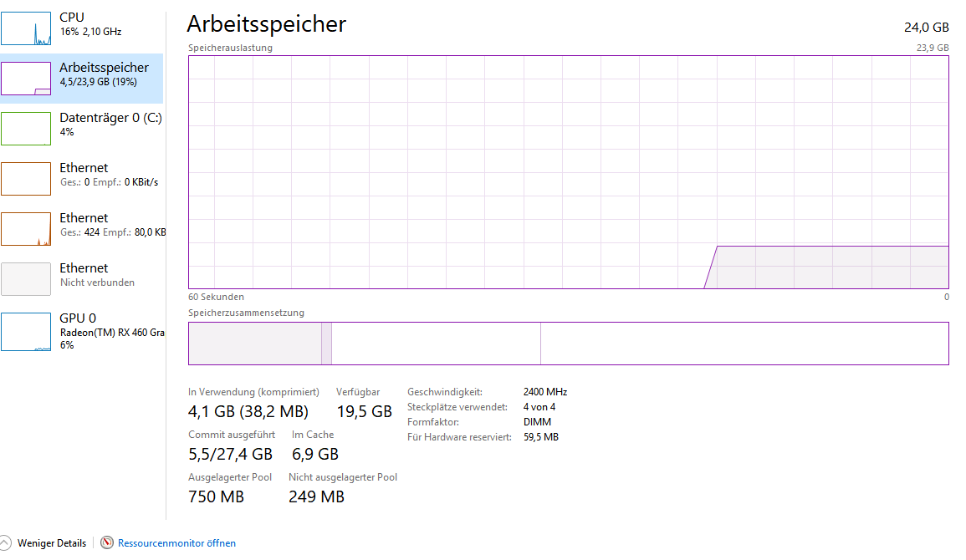Click the Ressourcenmonitor icon
This screenshot has width=966, height=560.
(107, 542)
